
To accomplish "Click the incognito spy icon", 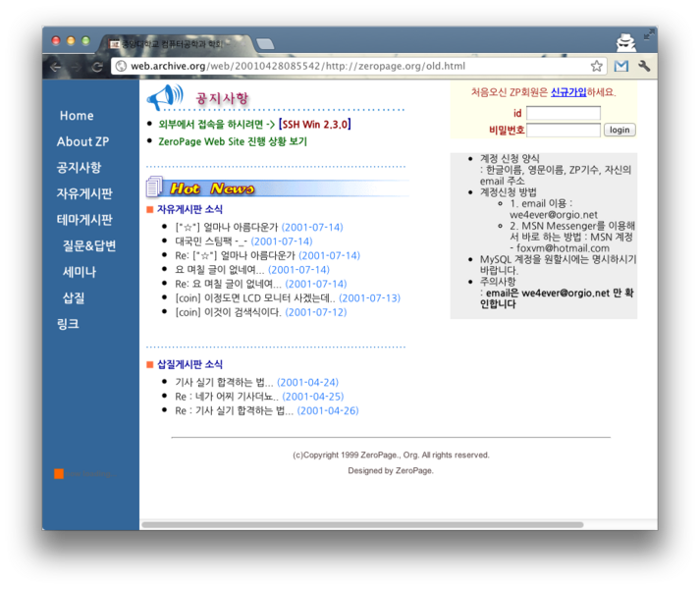I will [626, 43].
